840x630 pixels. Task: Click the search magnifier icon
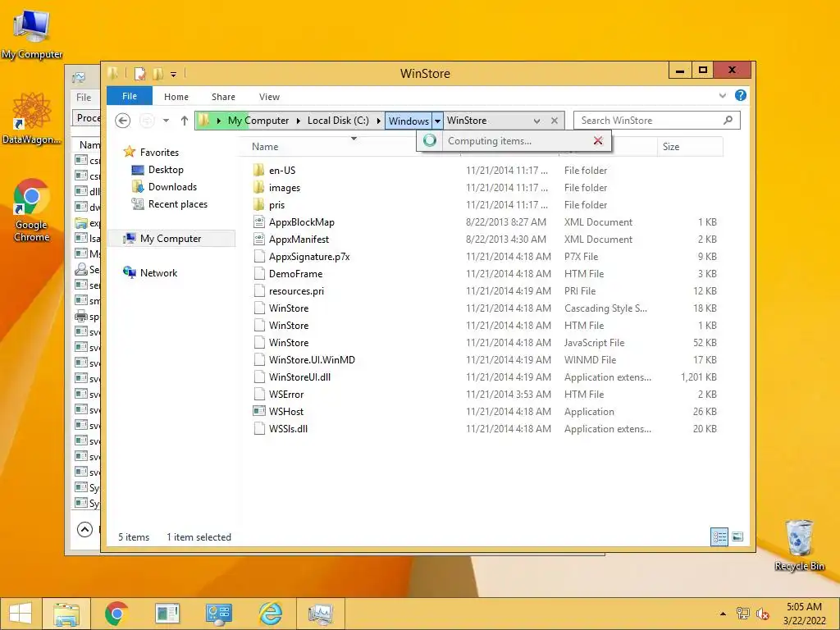coord(728,121)
